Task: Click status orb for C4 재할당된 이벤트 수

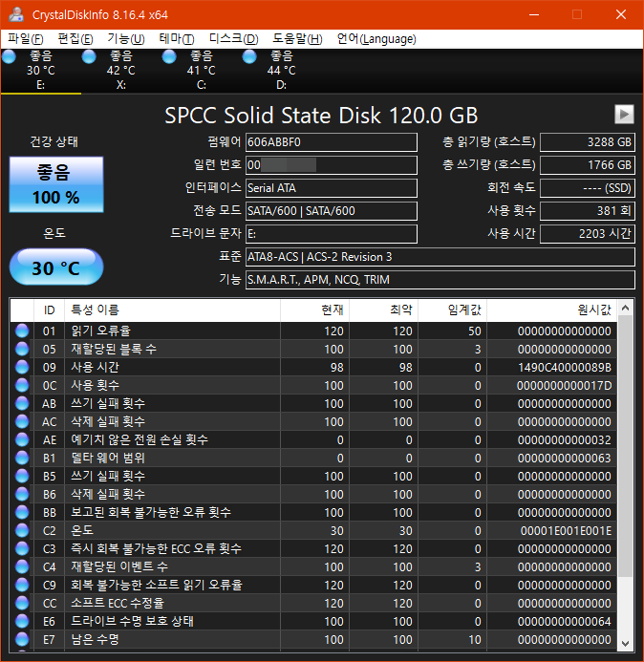Action: [x=22, y=566]
